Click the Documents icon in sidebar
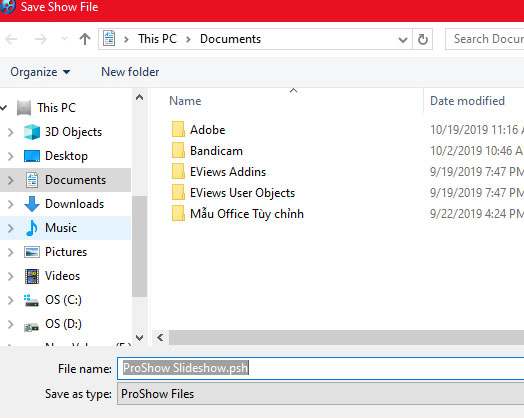The height and width of the screenshot is (418, 524). pos(32,180)
